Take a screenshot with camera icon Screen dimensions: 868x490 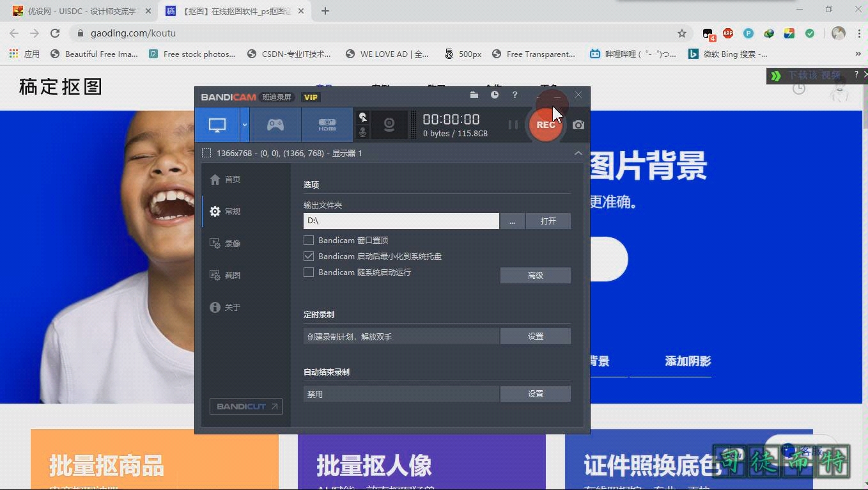click(x=578, y=125)
